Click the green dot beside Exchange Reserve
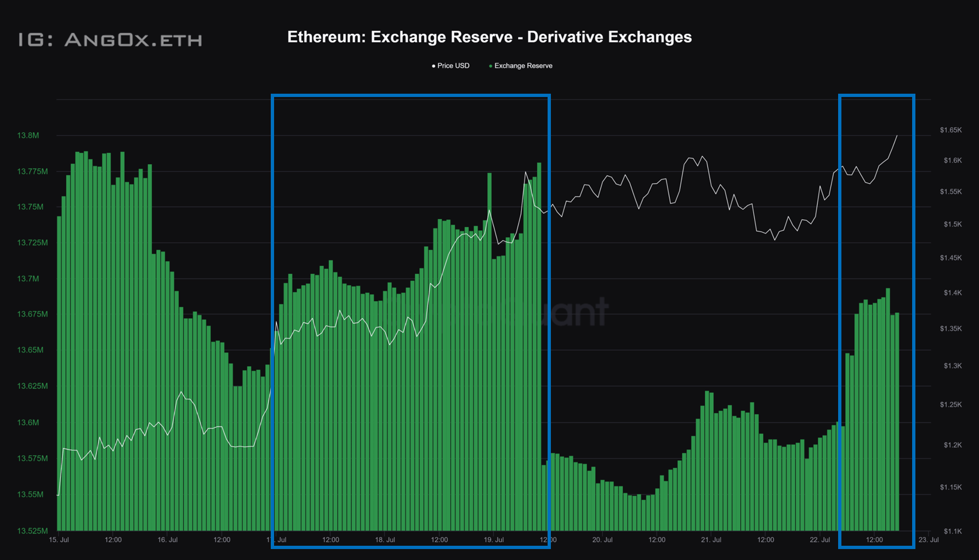The width and height of the screenshot is (979, 560). click(x=489, y=66)
